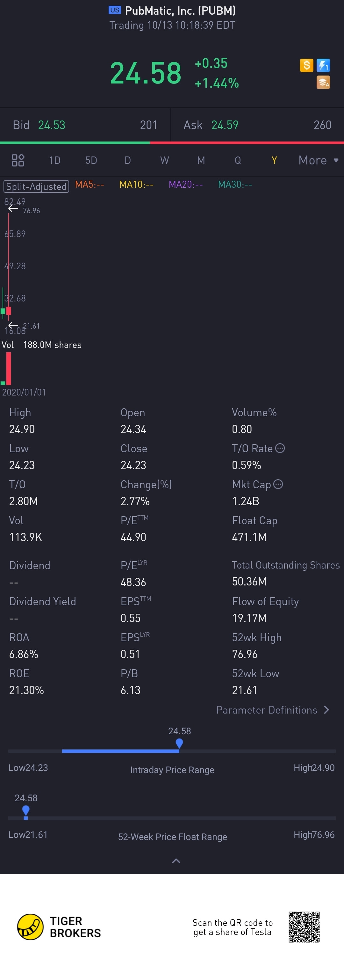Tap the orange layers icon with A
344x980 pixels.
click(323, 82)
